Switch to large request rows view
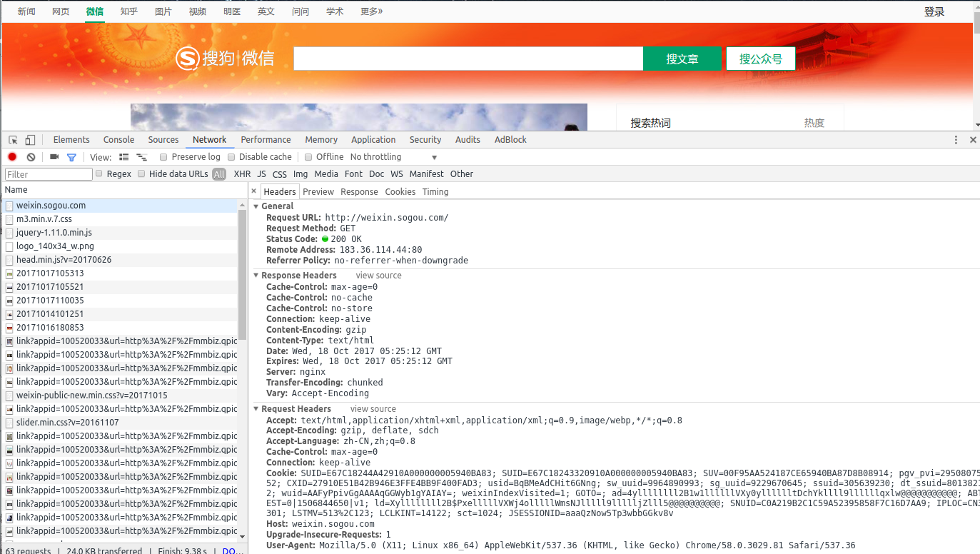Image resolution: width=980 pixels, height=554 pixels. [124, 157]
